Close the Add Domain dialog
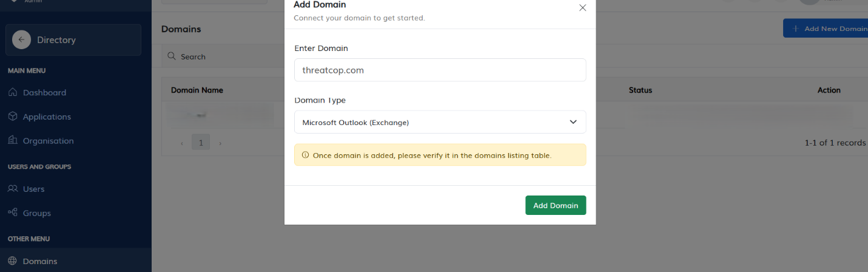Image resolution: width=868 pixels, height=272 pixels. pos(582,8)
